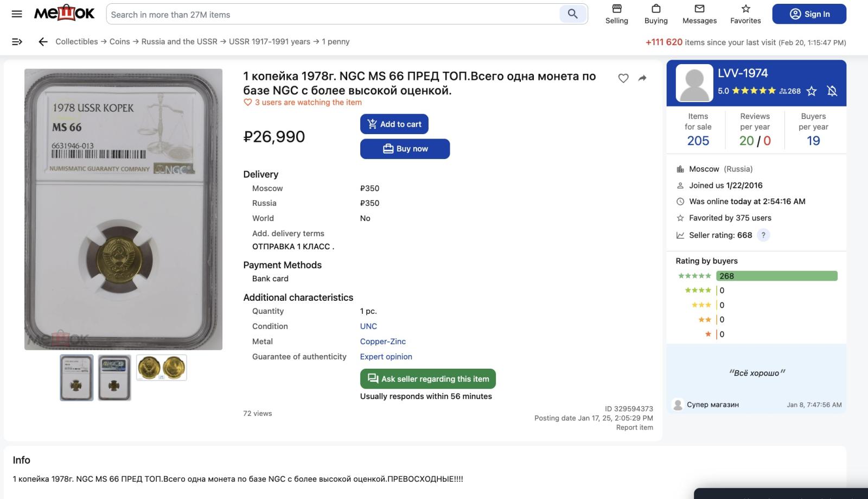Screen dimensions: 868x499
Task: Click the search magnifier button
Action: point(572,14)
